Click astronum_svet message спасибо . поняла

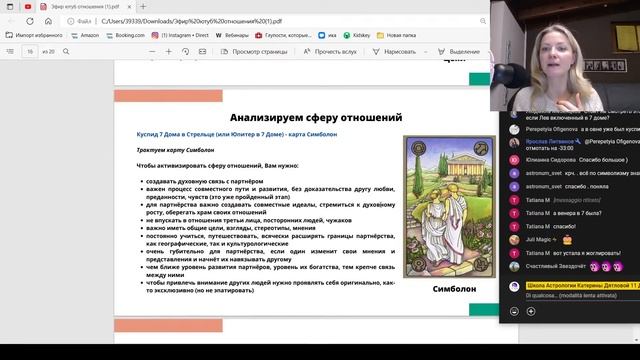(567, 187)
